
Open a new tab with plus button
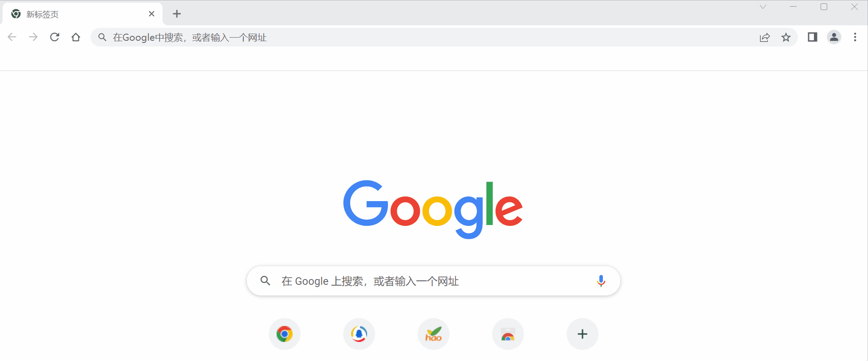[x=177, y=14]
